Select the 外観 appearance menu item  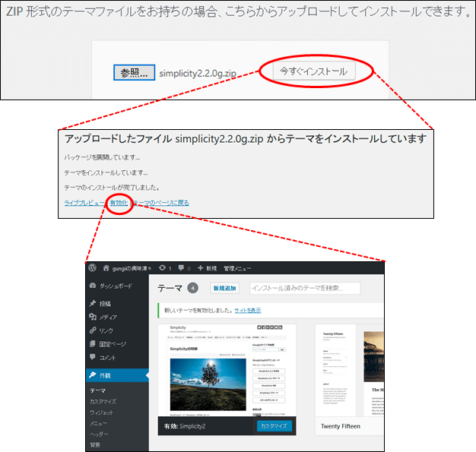[117, 375]
